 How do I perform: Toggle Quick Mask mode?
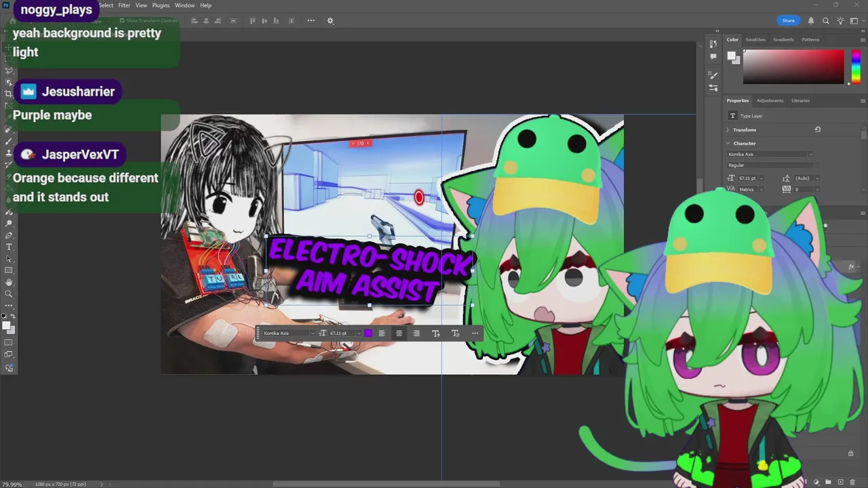pos(9,342)
